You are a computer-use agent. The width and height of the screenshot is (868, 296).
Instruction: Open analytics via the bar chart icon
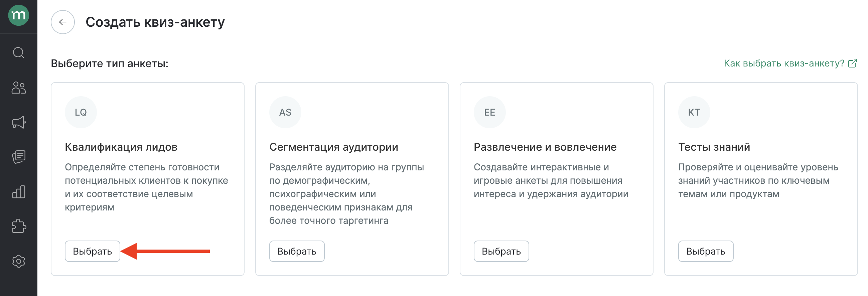(18, 192)
